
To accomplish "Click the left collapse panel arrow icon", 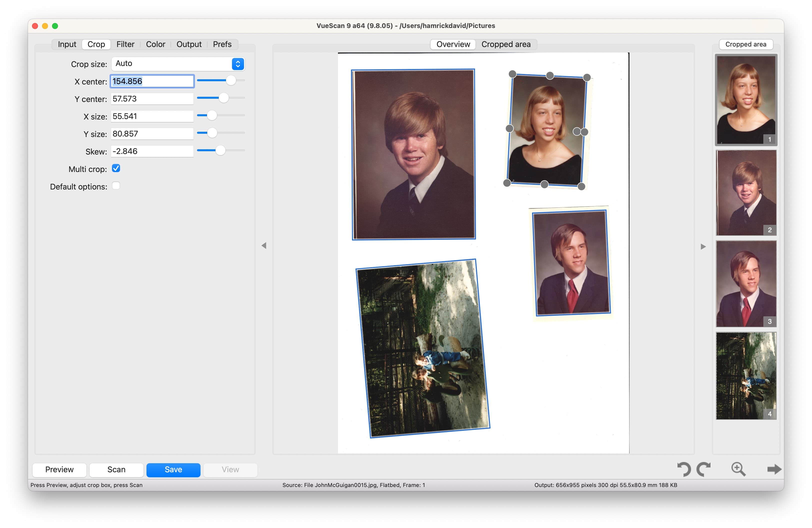I will [x=264, y=245].
